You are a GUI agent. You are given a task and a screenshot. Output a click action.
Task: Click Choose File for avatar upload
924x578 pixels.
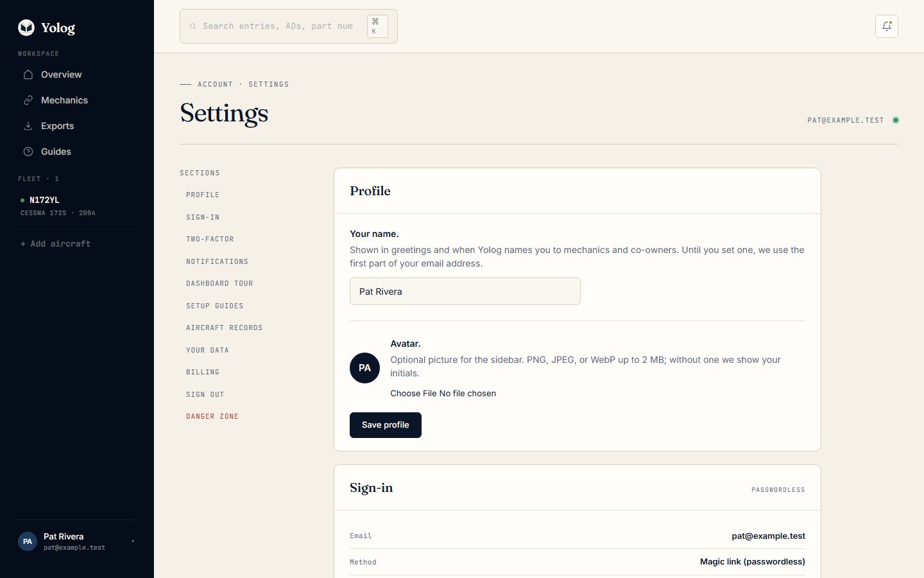point(414,393)
